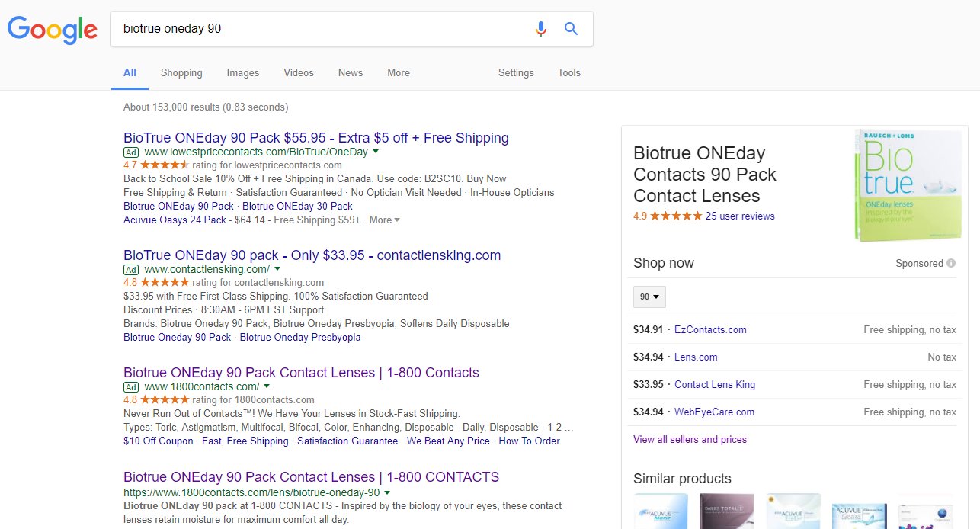Open the Dailies Total 1 similar product thumbnail

tap(727, 511)
